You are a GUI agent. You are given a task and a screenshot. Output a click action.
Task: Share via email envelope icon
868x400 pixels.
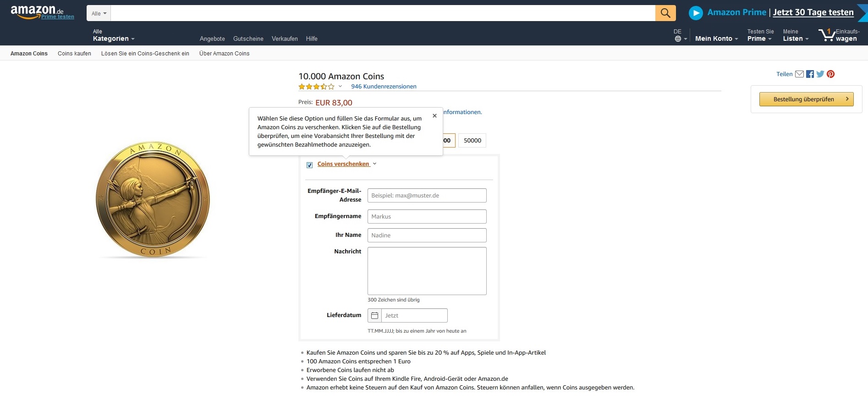coord(799,74)
